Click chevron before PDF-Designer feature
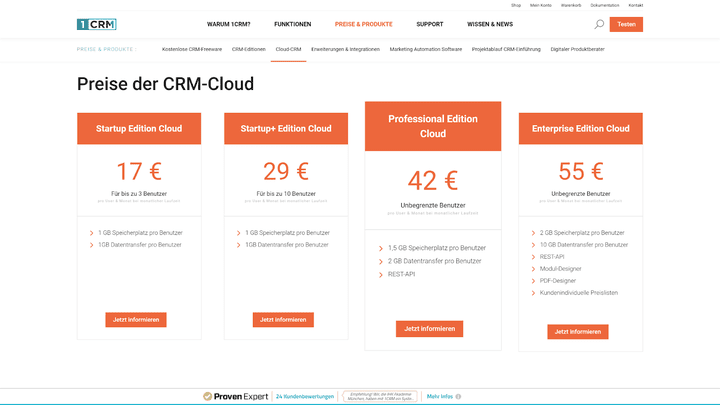720x405 pixels. click(x=533, y=281)
